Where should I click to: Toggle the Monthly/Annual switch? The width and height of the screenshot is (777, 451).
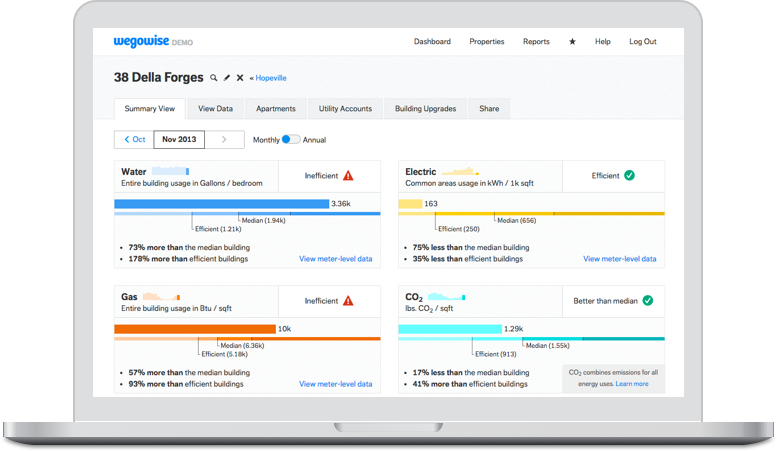(290, 140)
